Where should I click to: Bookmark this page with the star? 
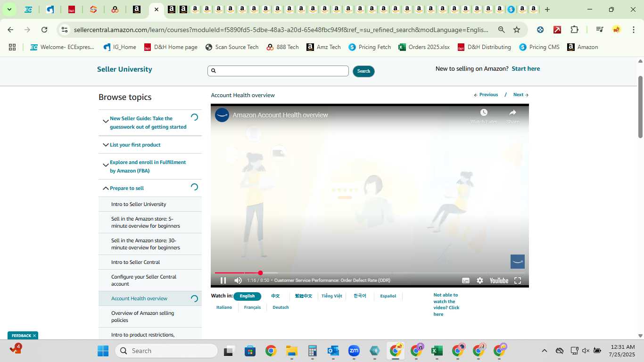[517, 30]
